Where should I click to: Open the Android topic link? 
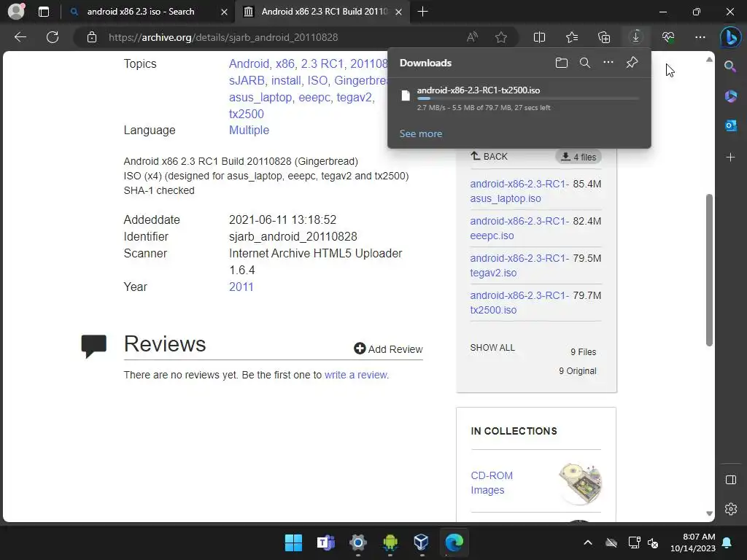249,64
